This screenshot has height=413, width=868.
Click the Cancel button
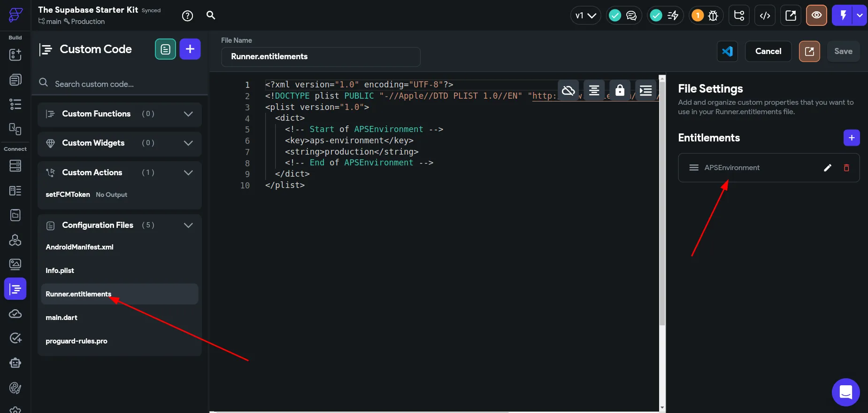pyautogui.click(x=768, y=51)
